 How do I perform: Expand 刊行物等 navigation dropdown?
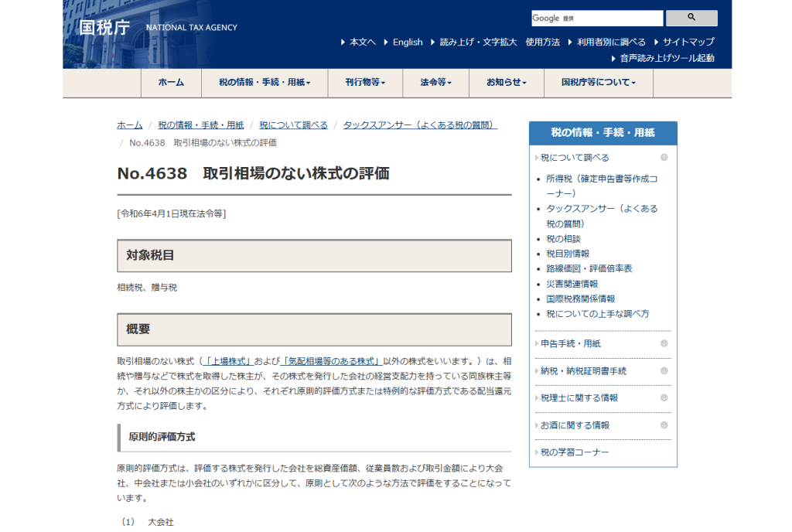pyautogui.click(x=365, y=83)
